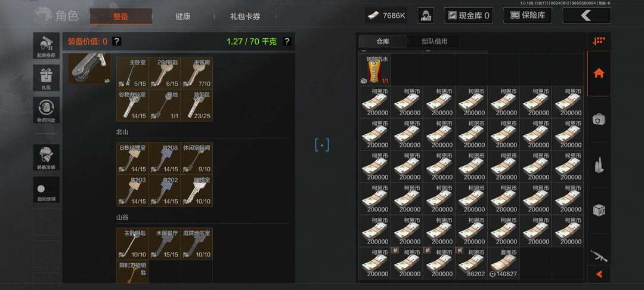Select the home category icon in warehouse sidebar
Viewport: 644px width, 290px height.
tap(599, 73)
